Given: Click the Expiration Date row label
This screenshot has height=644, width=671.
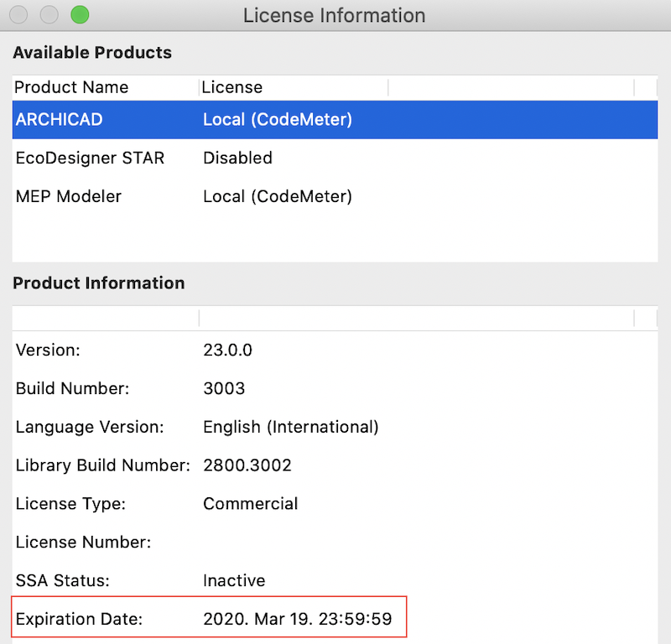Looking at the screenshot, I should [80, 620].
